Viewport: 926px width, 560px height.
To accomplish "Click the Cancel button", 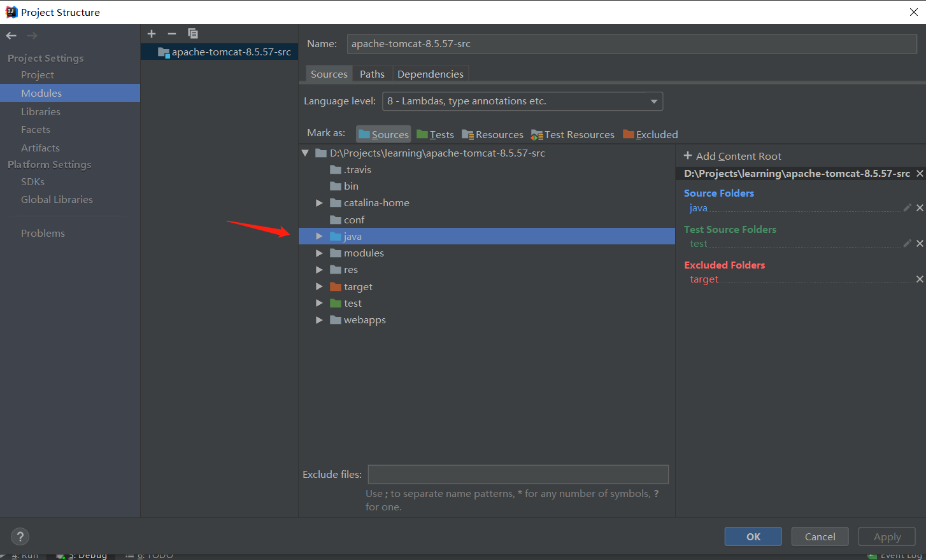I will pos(820,536).
